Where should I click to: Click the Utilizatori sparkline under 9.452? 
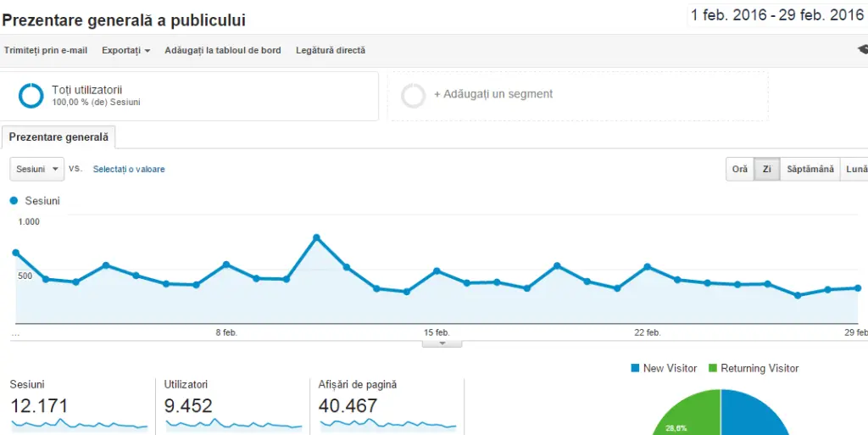coord(234,424)
